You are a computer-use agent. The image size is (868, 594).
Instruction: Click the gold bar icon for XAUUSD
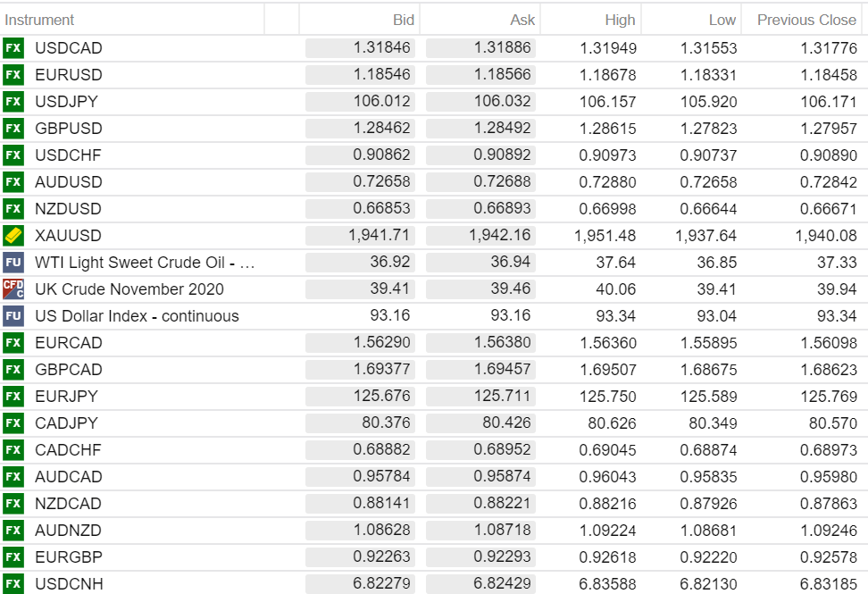pyautogui.click(x=13, y=236)
